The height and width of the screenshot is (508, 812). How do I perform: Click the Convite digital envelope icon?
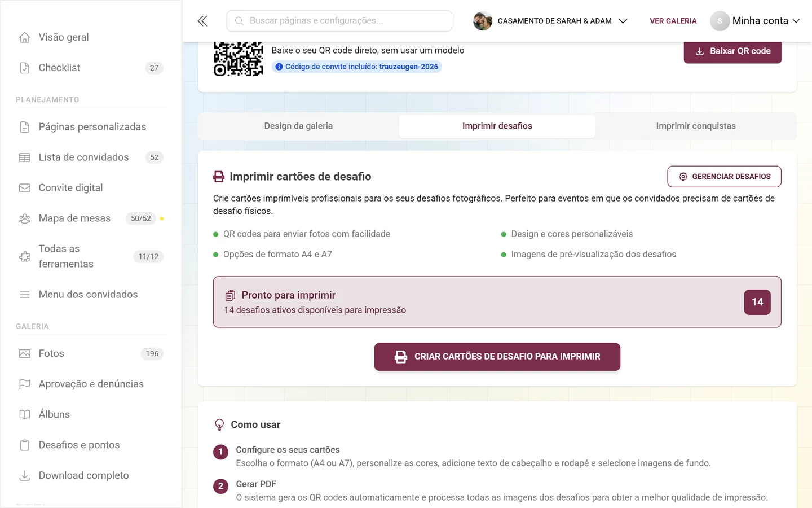[25, 188]
